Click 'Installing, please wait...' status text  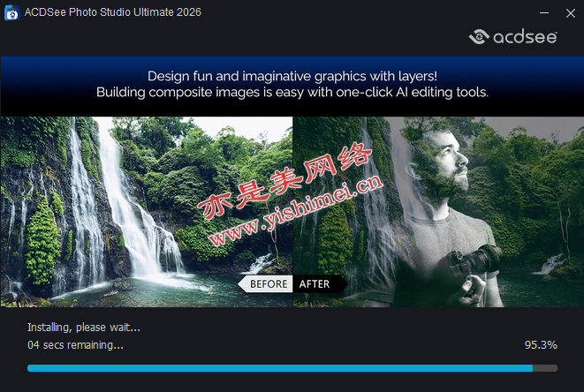click(x=84, y=328)
